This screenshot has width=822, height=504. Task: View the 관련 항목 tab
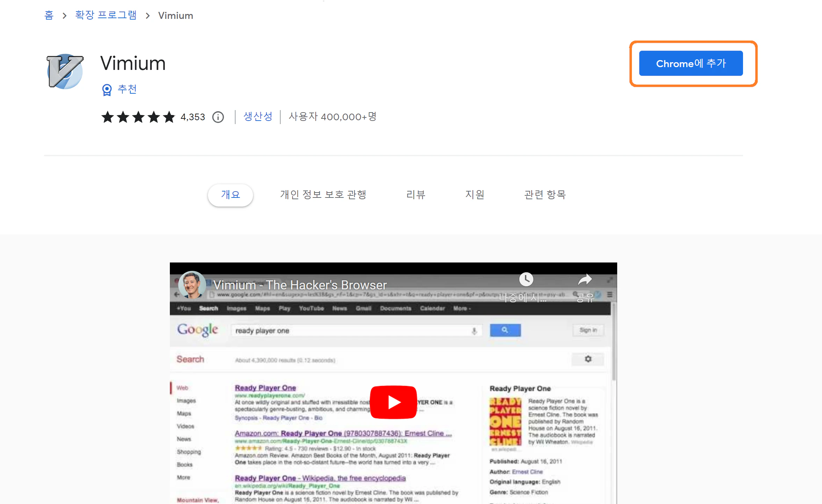545,195
